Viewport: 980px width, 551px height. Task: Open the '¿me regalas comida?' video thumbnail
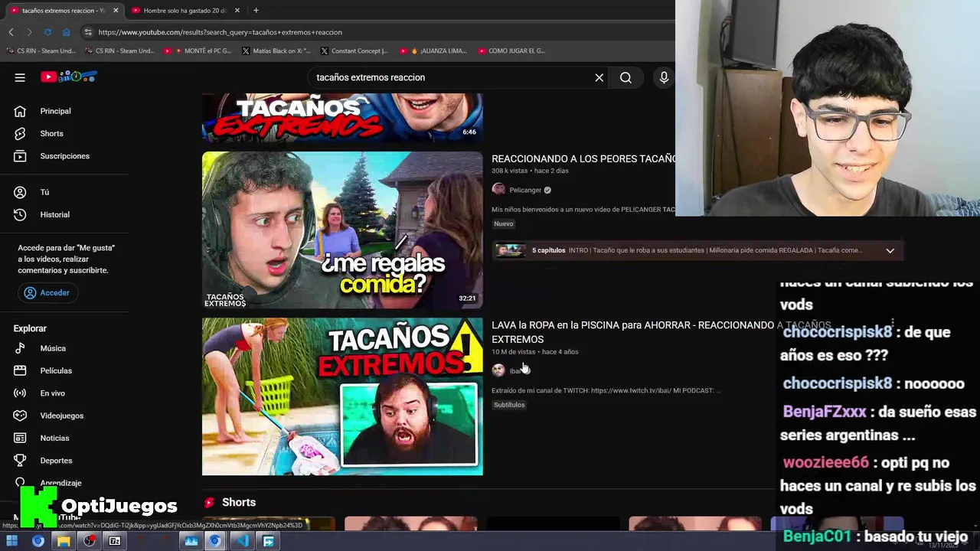(342, 230)
